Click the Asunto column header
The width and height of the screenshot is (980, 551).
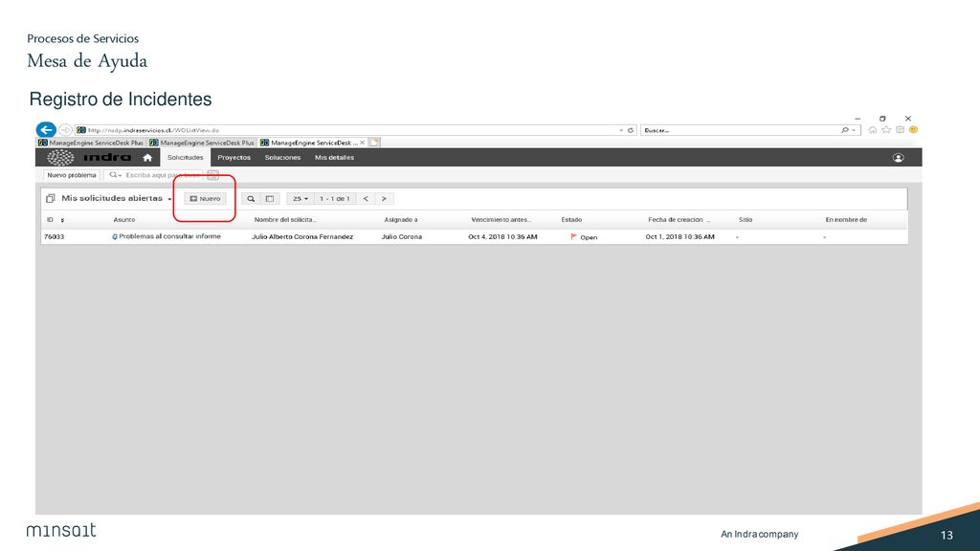(123, 220)
